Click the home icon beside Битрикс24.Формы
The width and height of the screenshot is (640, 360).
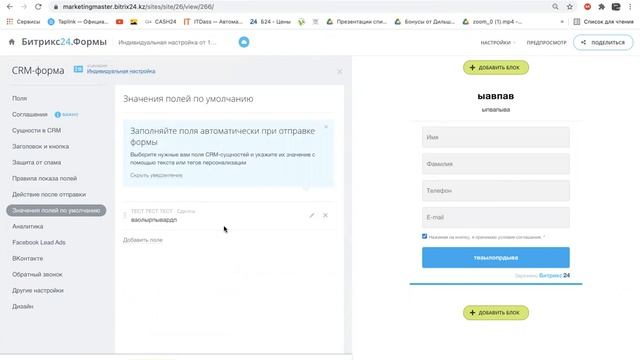(11, 42)
